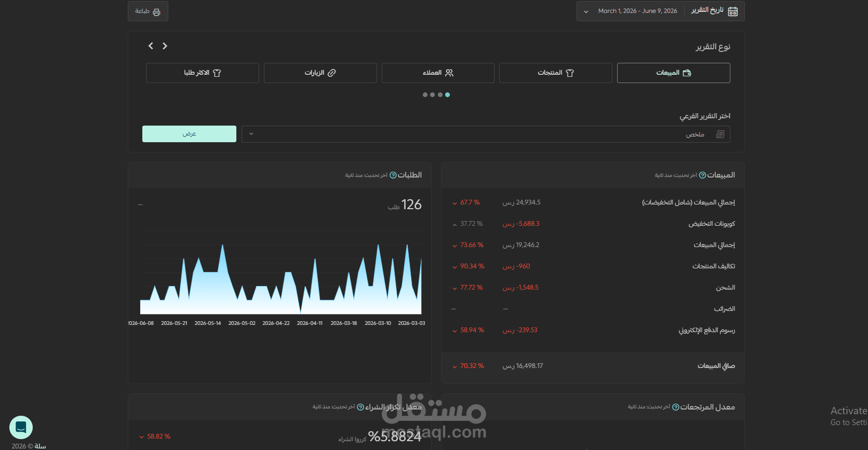Open help icon beside الطلبات card title
868x450 pixels.
[x=393, y=175]
